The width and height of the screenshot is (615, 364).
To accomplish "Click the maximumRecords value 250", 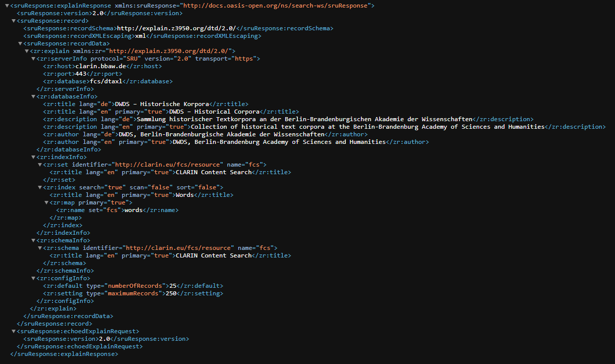I will (171, 293).
